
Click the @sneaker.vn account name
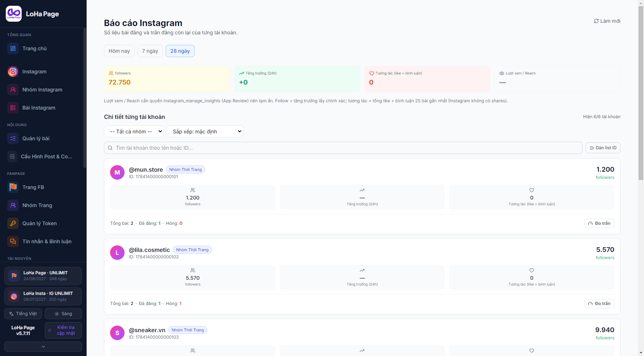tap(147, 330)
